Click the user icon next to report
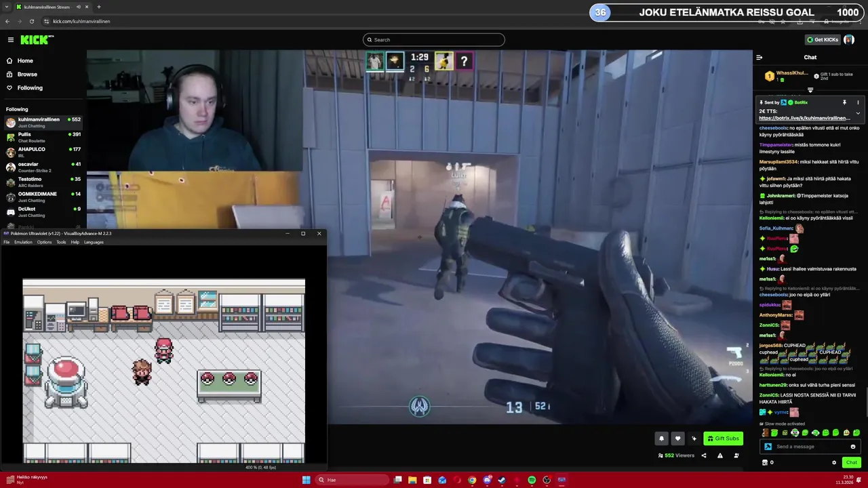 click(x=736, y=455)
